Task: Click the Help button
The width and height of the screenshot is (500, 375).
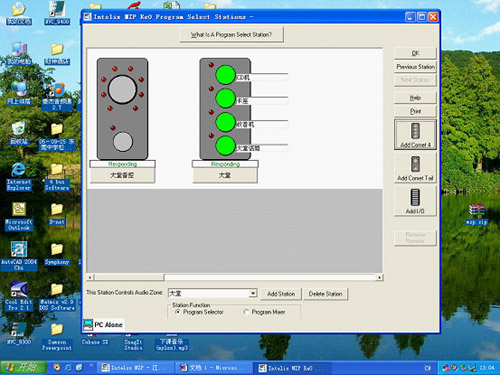Action: tap(415, 97)
